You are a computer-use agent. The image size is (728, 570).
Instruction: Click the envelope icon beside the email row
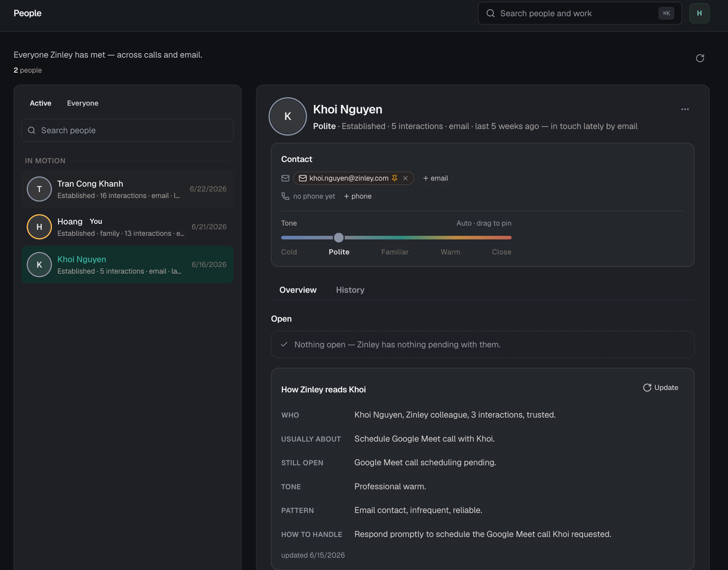coord(285,178)
